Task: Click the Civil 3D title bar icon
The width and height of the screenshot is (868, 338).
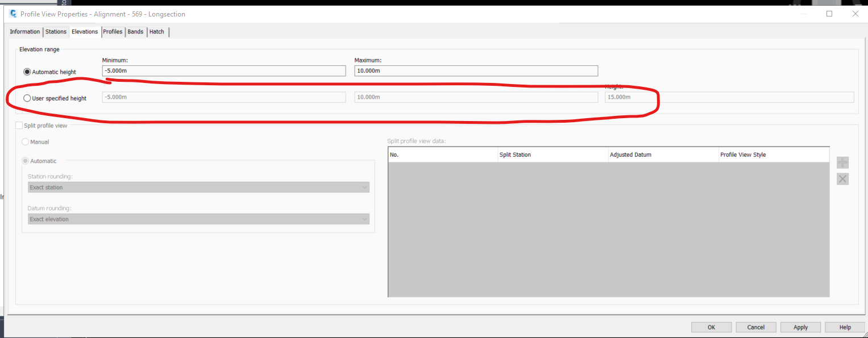Action: pyautogui.click(x=13, y=14)
